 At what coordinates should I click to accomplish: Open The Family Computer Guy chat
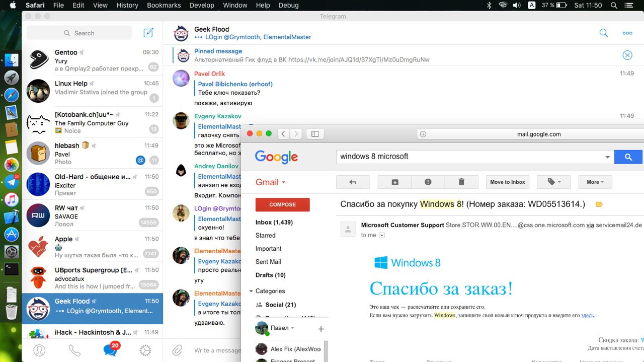93,122
